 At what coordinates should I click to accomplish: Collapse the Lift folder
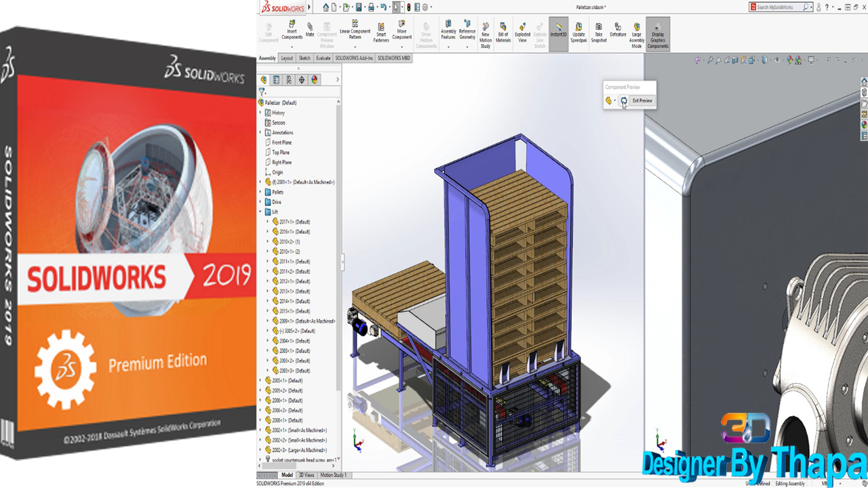(x=260, y=212)
